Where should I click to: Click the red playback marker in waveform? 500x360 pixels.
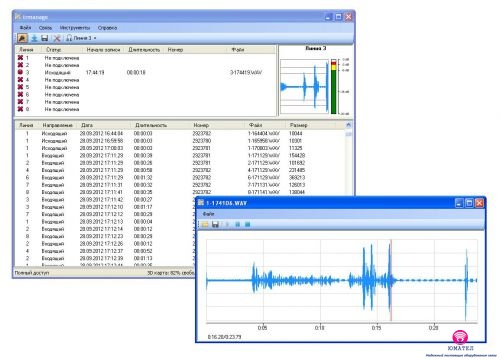point(391,280)
